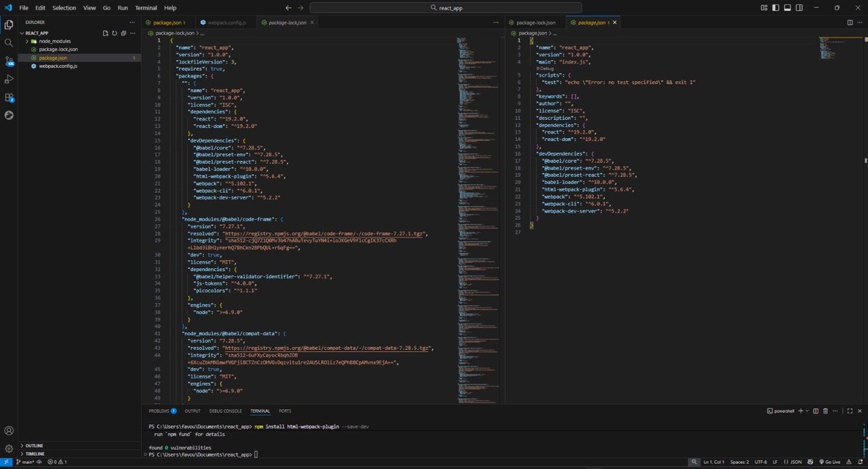
Task: Open the Run menu
Action: coord(123,7)
